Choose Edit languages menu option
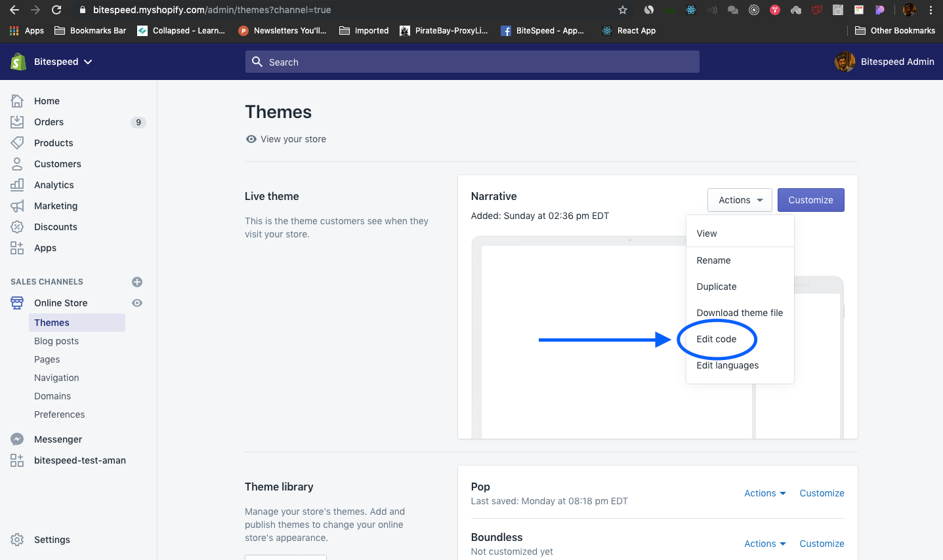 pyautogui.click(x=740, y=365)
